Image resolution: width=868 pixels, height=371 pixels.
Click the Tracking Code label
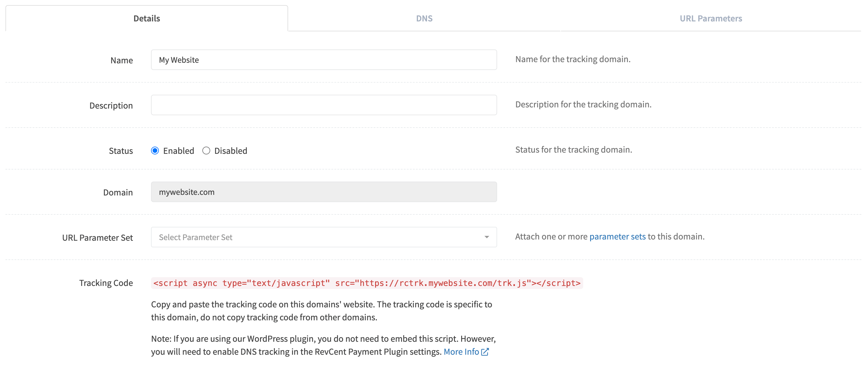[106, 283]
